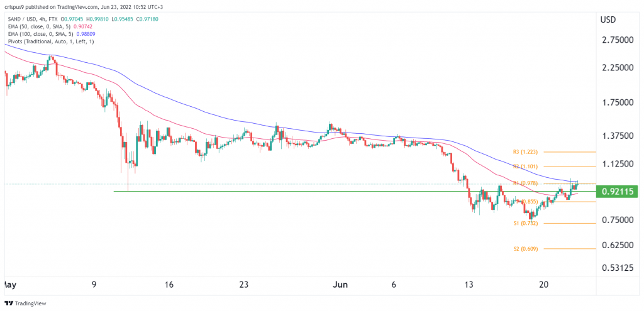Click the S1 (0.732) pivot label

click(525, 223)
